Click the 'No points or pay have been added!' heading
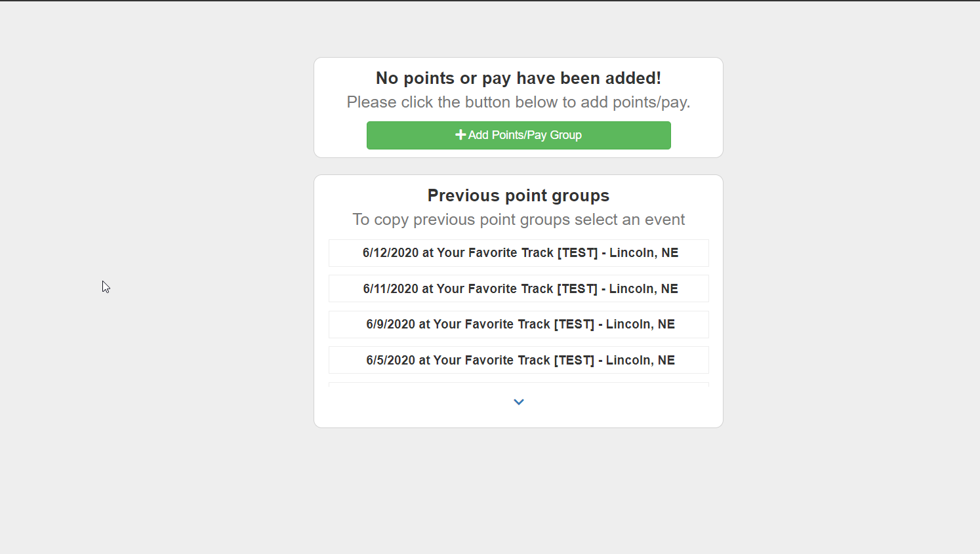980x554 pixels. coord(518,77)
